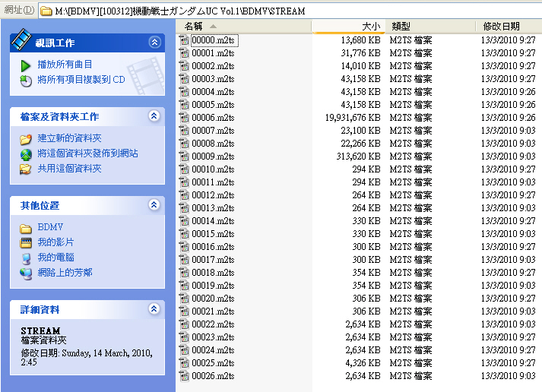542x392 pixels.
Task: Sort files by the 類型 column header
Action: click(431, 27)
